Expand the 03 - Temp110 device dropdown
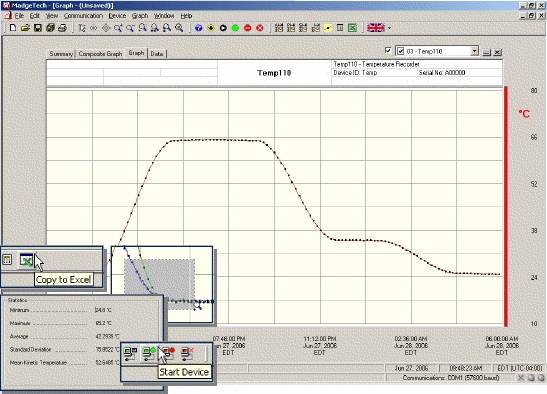This screenshot has width=547, height=394. pos(474,51)
